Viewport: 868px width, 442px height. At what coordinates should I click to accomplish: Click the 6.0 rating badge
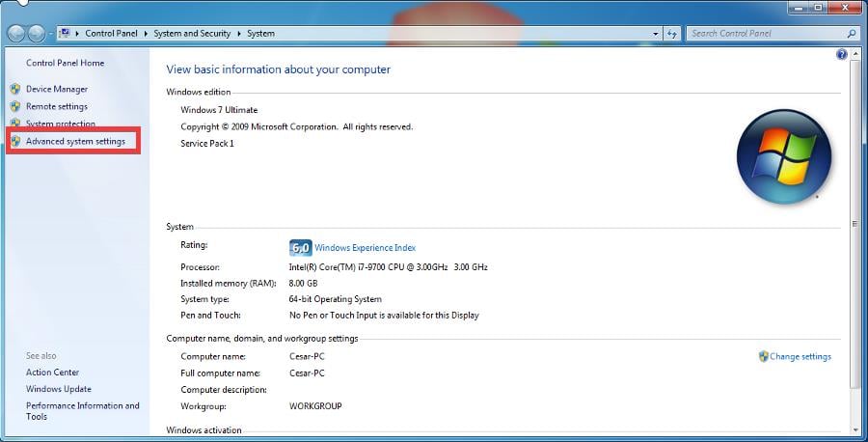click(301, 248)
